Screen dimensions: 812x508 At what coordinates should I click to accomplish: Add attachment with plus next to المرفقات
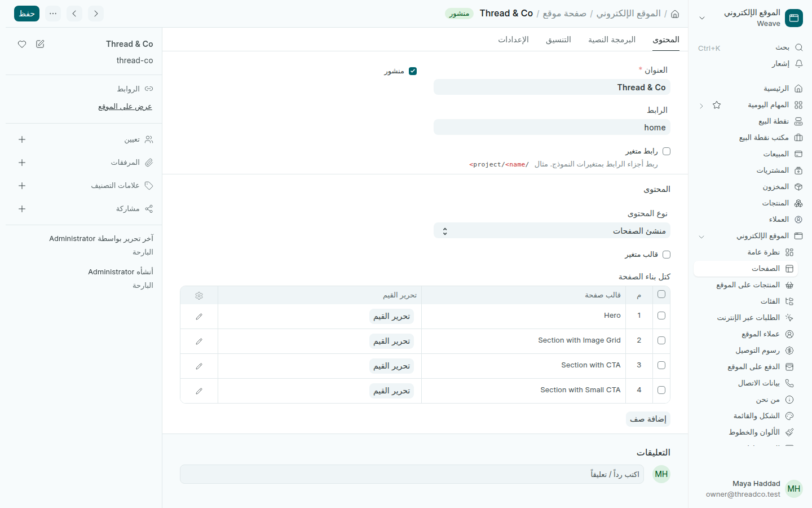pos(22,163)
